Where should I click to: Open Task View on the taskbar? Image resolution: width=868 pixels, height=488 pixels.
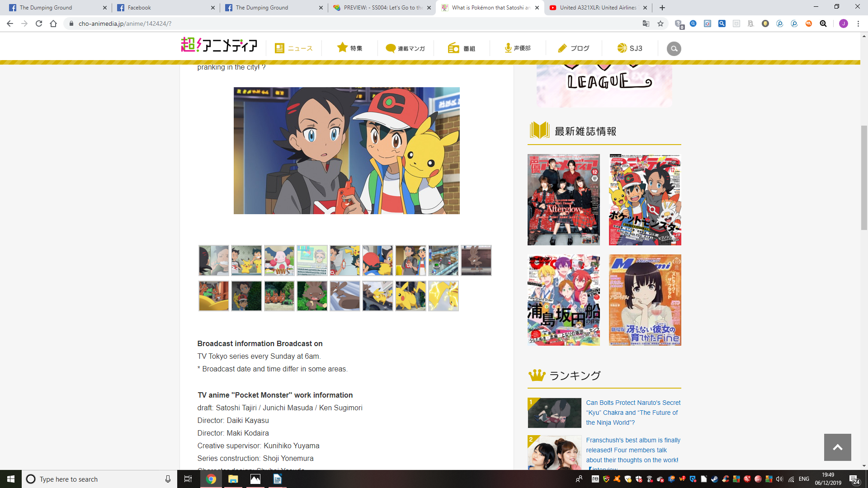click(188, 479)
